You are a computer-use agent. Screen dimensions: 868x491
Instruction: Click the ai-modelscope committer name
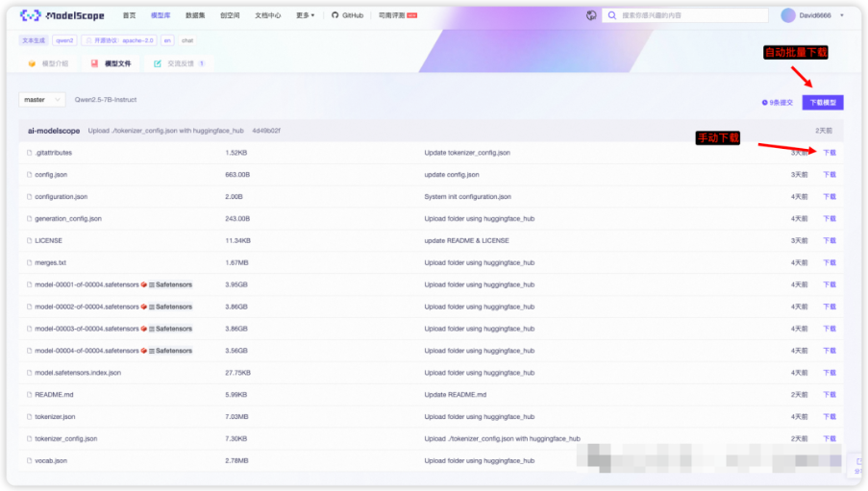coord(54,131)
